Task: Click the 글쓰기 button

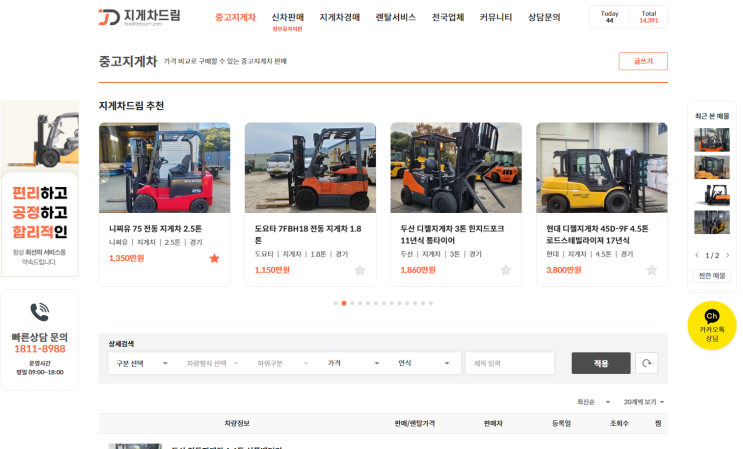Action: 643,61
